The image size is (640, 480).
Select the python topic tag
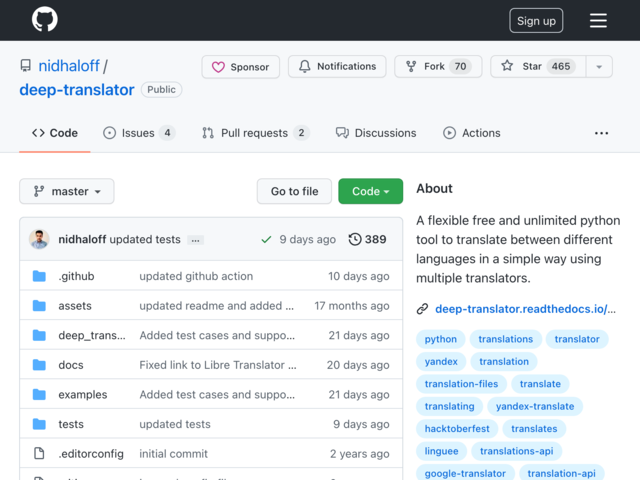click(440, 339)
